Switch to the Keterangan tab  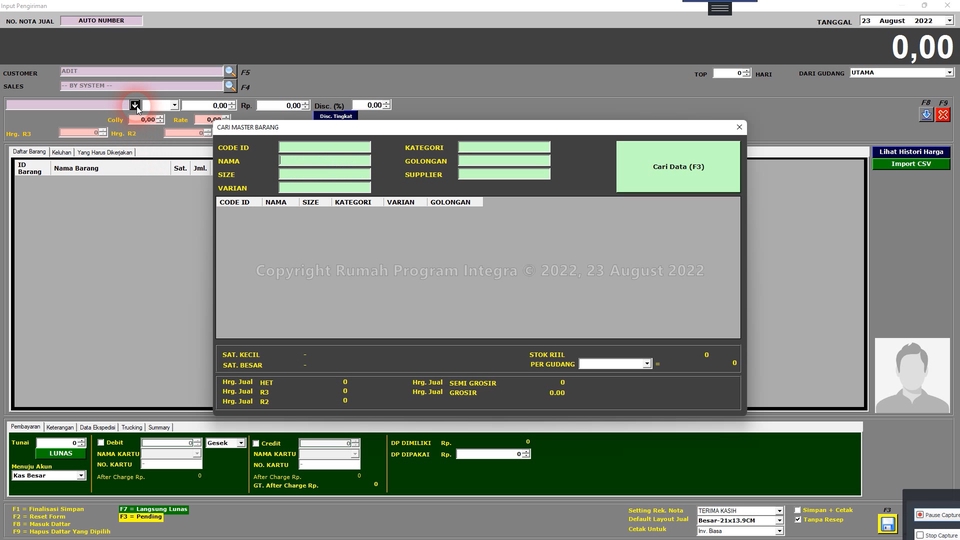60,427
